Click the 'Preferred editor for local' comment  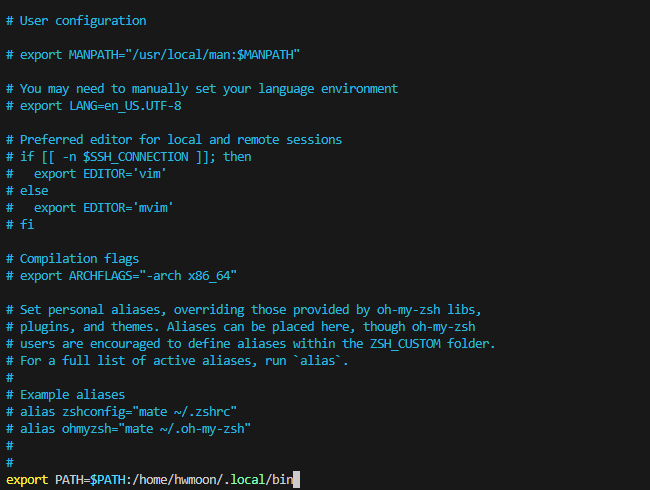(x=174, y=140)
